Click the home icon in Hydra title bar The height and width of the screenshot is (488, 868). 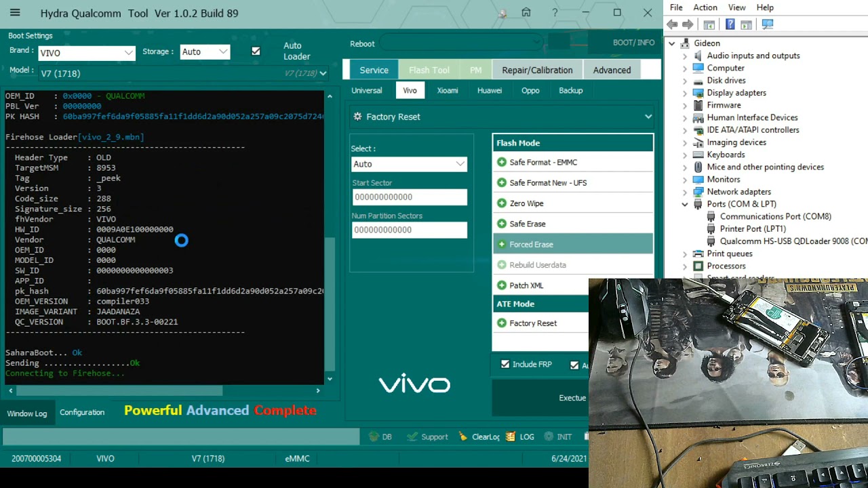point(526,13)
